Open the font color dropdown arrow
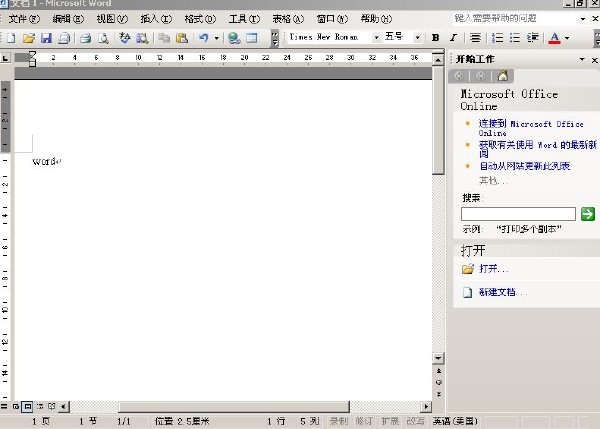This screenshot has height=429, width=600. pos(567,38)
